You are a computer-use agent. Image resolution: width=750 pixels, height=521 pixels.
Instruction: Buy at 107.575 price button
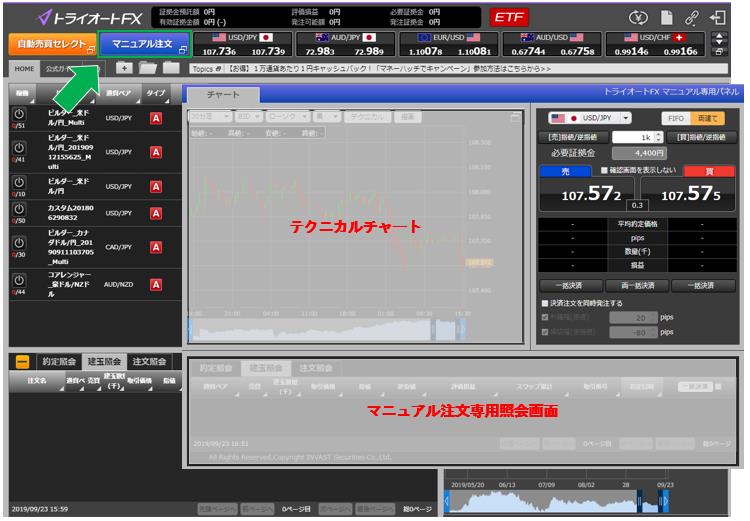point(689,194)
